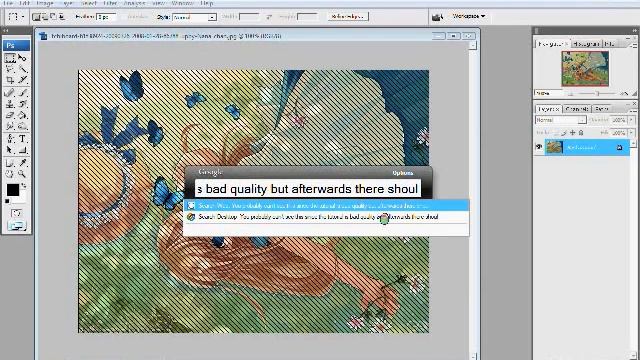Select the Path Selection tool

(x=10, y=150)
